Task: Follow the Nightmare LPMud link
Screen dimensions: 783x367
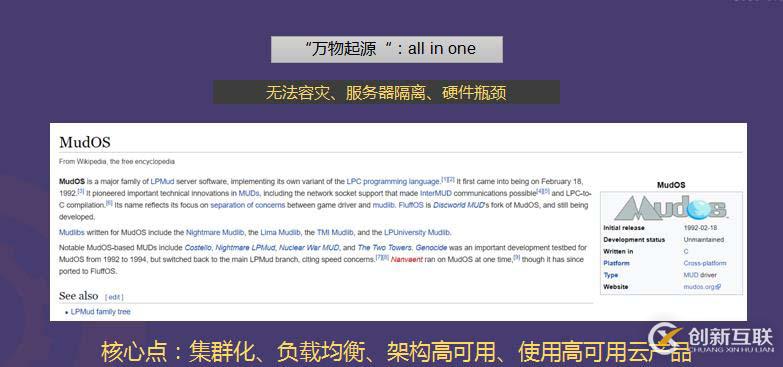Action: pyautogui.click(x=245, y=248)
